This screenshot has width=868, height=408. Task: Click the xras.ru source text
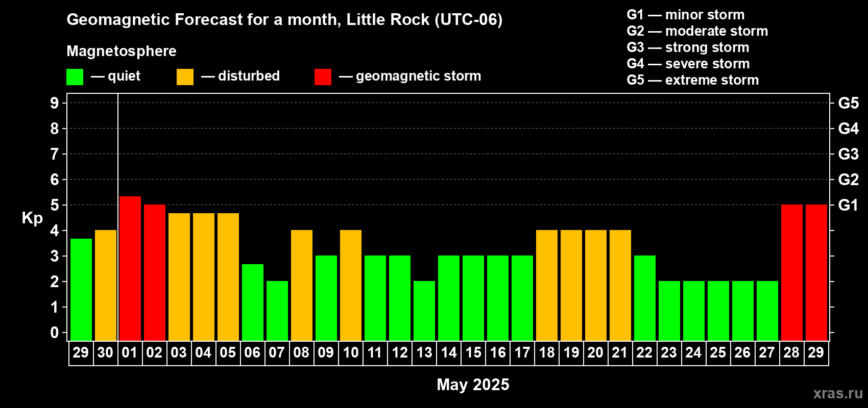point(838,393)
